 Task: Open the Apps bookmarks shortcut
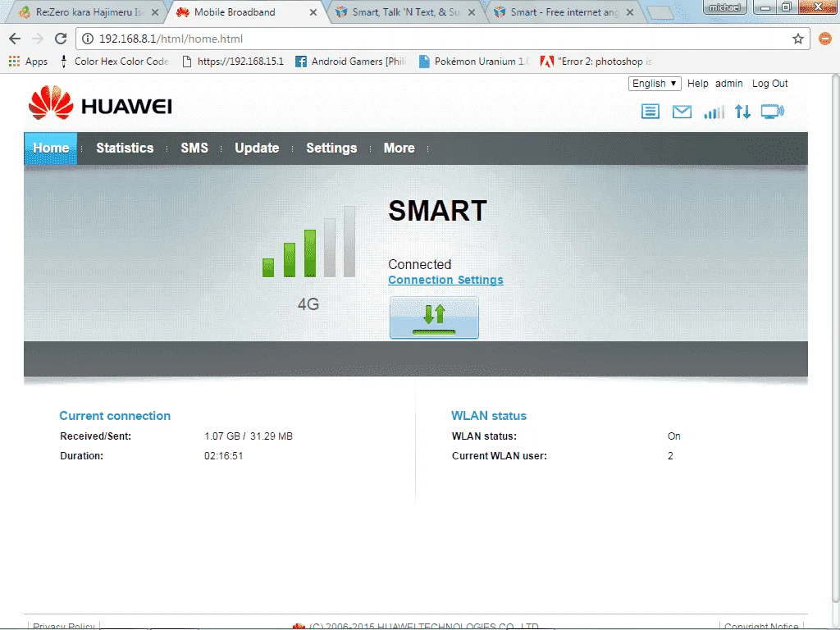coord(28,62)
